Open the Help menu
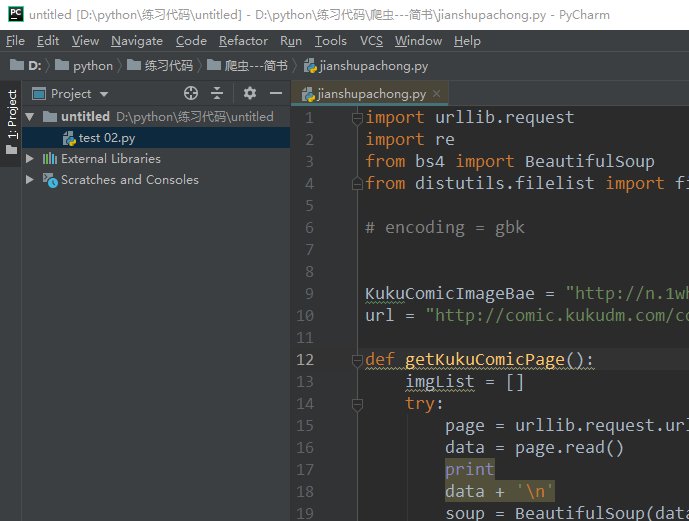 [467, 41]
